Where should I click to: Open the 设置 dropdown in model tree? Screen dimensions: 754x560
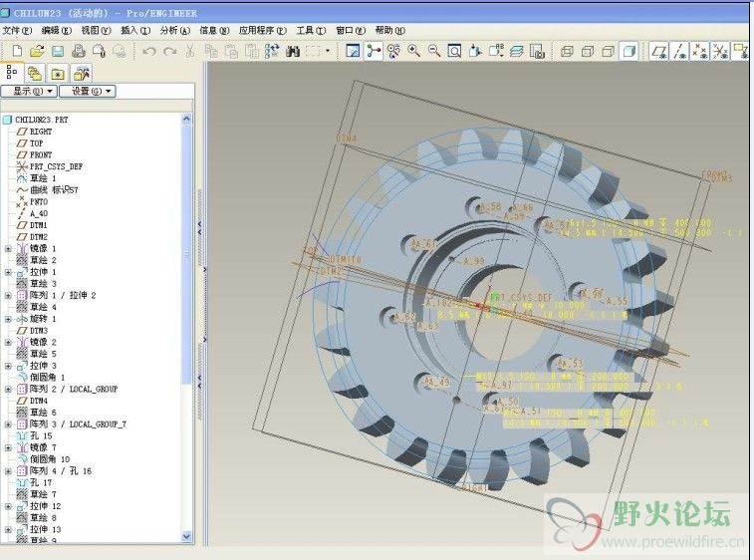coord(88,91)
